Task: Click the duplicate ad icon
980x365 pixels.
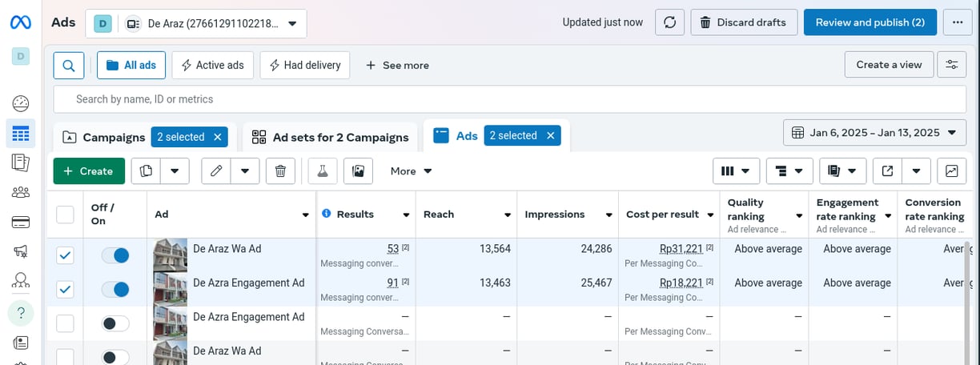Action: click(146, 170)
